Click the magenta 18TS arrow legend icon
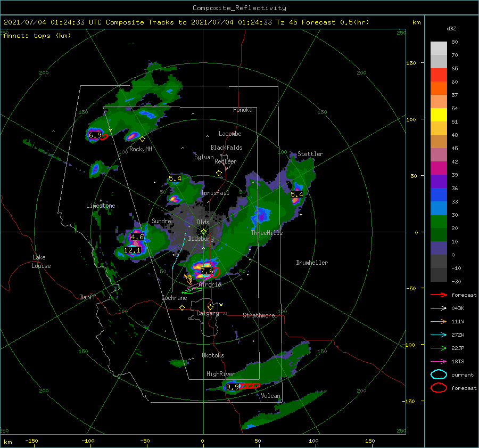This screenshot has height=448, width=479. coord(439,362)
